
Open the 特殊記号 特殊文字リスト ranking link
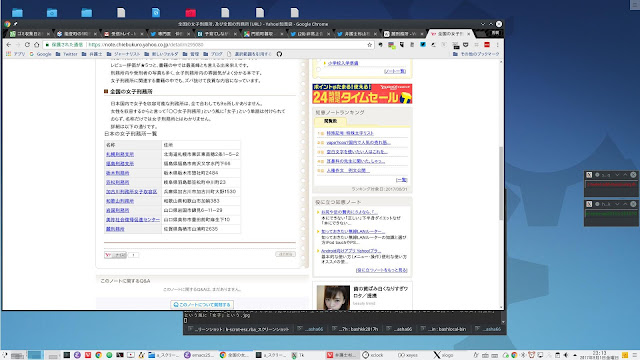point(350,133)
